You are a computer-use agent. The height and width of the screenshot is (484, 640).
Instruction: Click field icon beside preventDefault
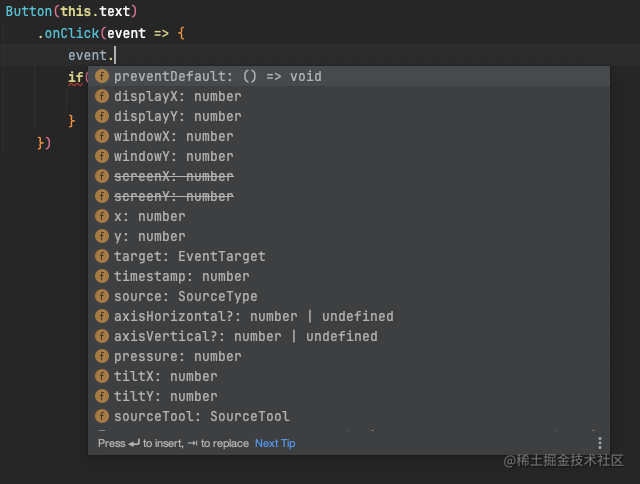(x=102, y=76)
